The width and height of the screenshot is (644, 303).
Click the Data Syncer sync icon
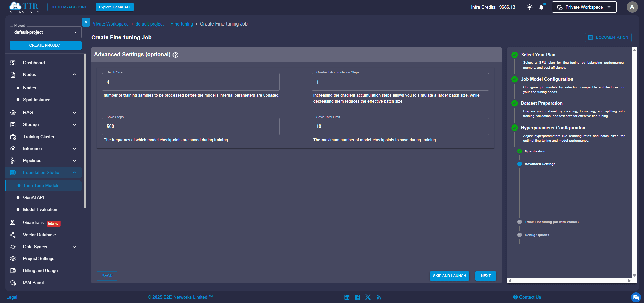(13, 247)
